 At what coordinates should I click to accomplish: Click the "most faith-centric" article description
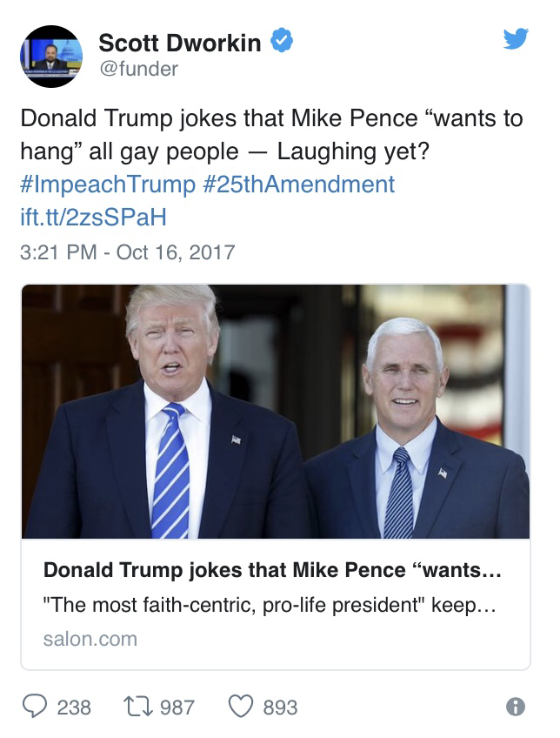point(270,605)
